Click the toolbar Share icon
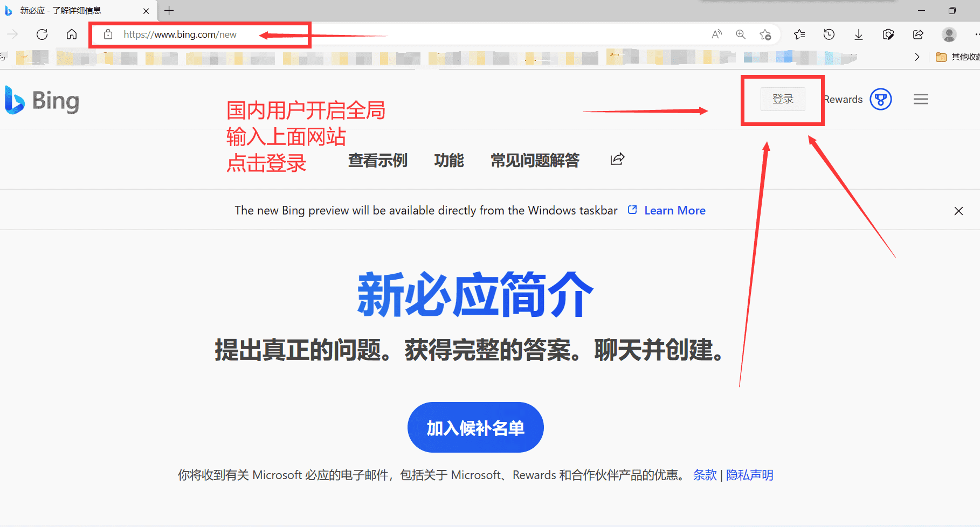The height and width of the screenshot is (527, 980). [x=918, y=34]
